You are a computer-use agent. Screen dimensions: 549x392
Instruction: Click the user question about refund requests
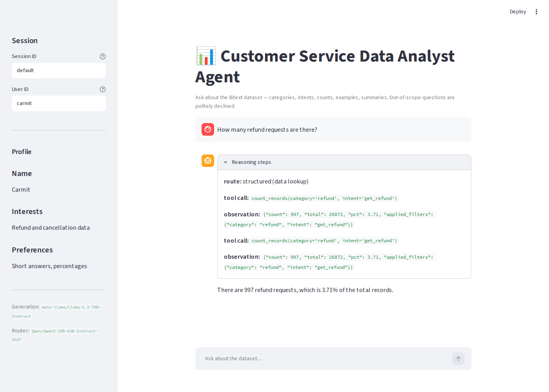pyautogui.click(x=267, y=130)
